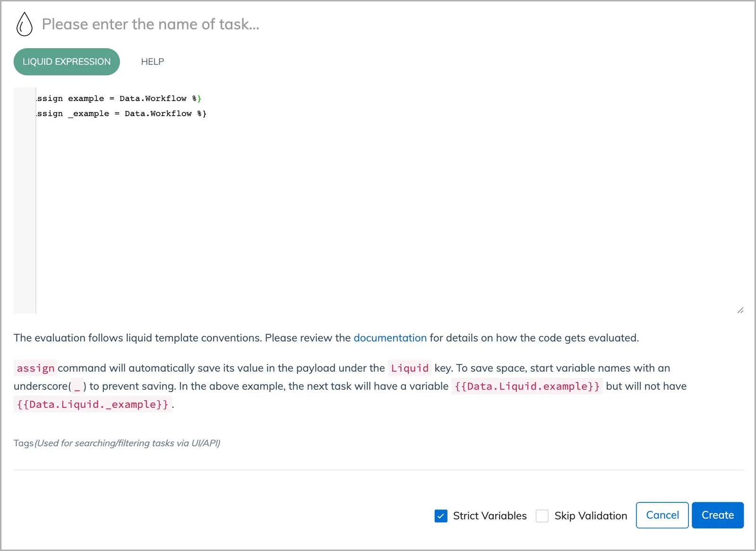Viewport: 756px width, 551px height.
Task: Switch to the Liquid Expression tab
Action: pyautogui.click(x=67, y=62)
